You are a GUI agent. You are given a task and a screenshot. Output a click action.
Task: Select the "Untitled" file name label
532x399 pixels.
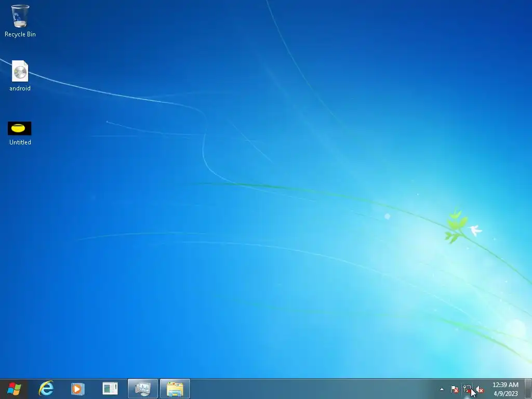[20, 142]
